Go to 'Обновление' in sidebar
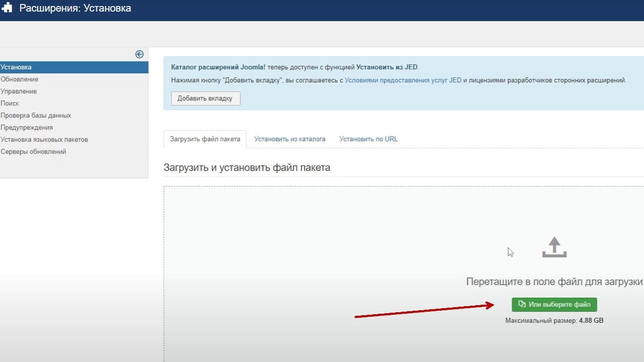 click(x=19, y=79)
